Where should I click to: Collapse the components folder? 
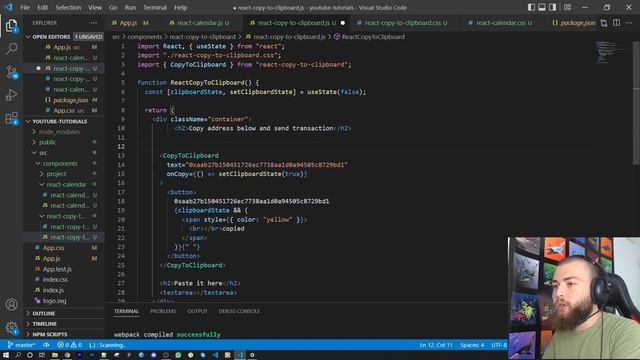coord(64,163)
